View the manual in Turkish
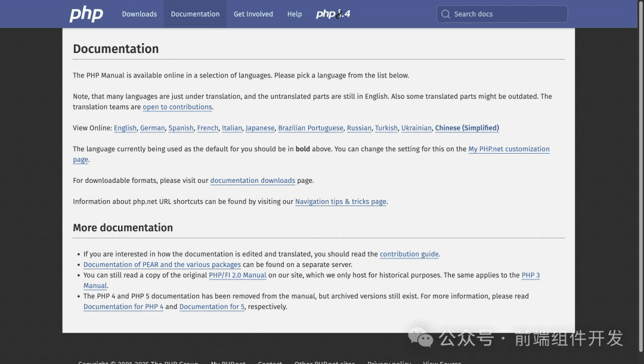This screenshot has height=364, width=644. tap(386, 128)
